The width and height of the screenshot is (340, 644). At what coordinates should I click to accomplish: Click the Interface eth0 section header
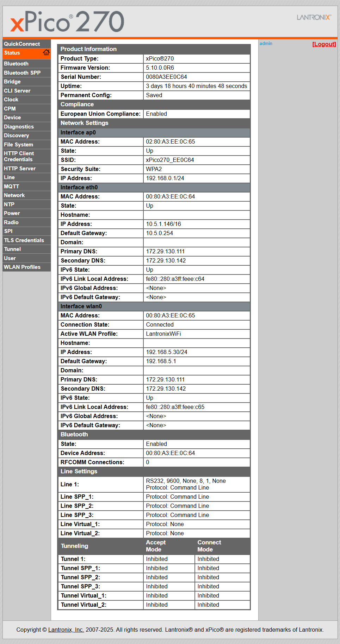pos(154,188)
